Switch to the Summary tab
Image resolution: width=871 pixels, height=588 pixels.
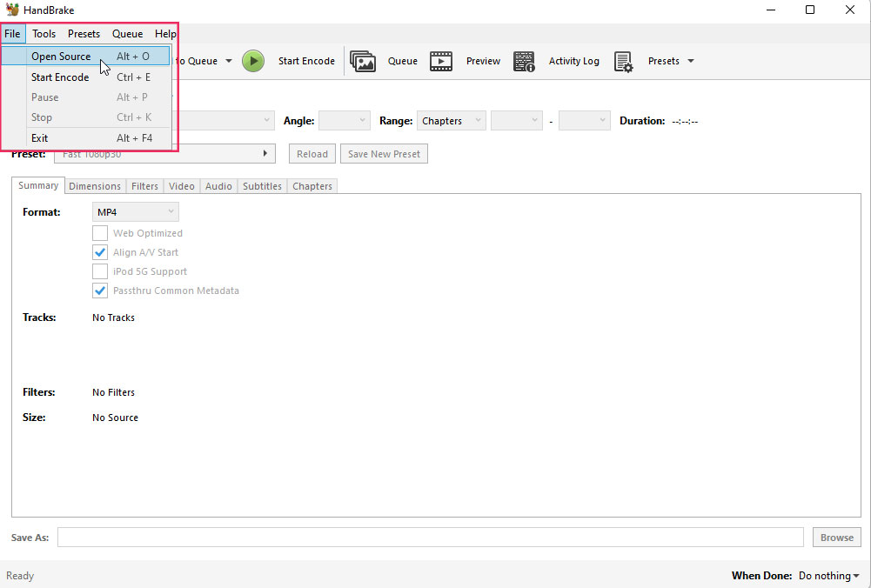click(x=38, y=185)
